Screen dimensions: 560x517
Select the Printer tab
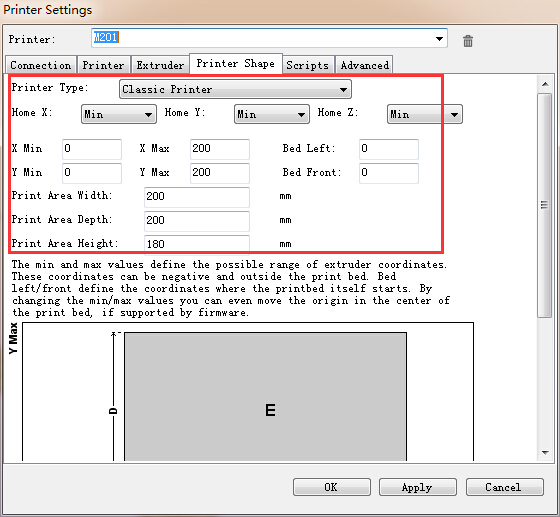(104, 65)
